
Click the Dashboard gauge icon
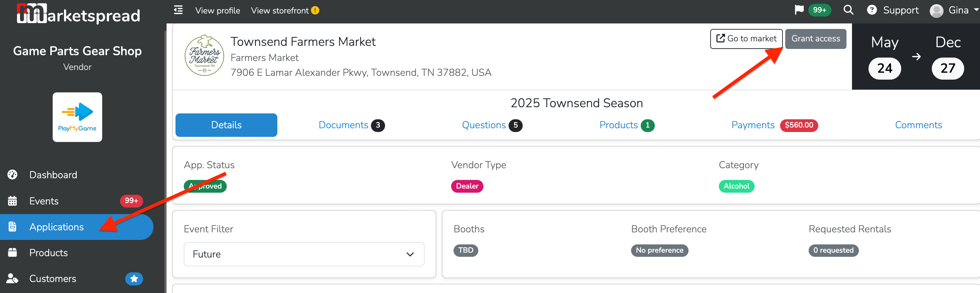pos(12,174)
